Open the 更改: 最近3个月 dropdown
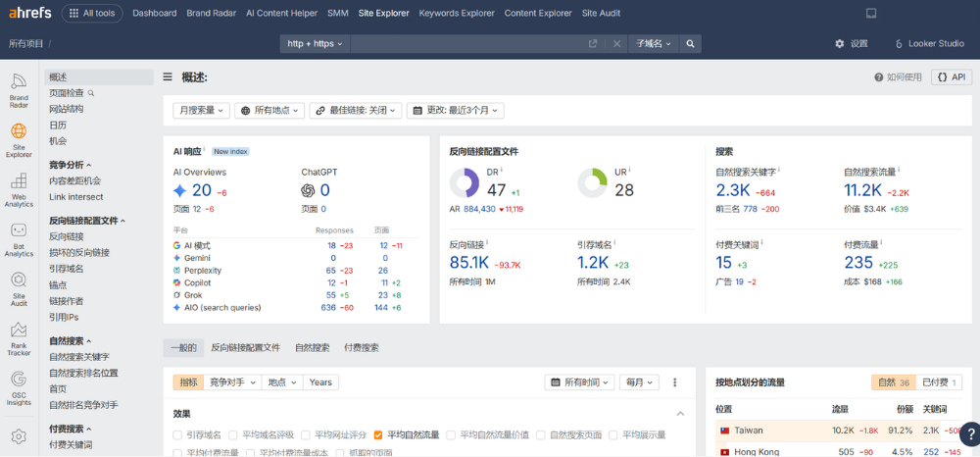The image size is (980, 457). [x=456, y=111]
